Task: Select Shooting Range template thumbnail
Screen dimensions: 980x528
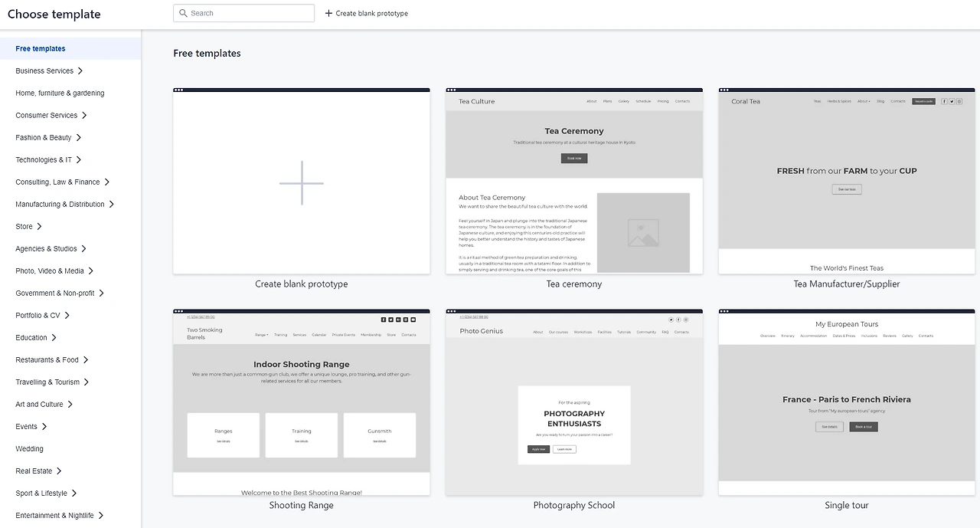Action: [x=302, y=402]
